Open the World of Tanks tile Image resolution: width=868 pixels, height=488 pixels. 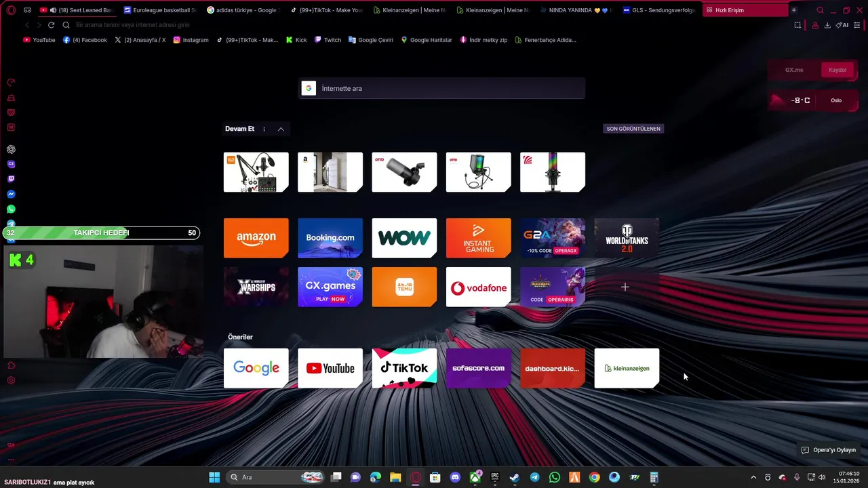pyautogui.click(x=627, y=238)
